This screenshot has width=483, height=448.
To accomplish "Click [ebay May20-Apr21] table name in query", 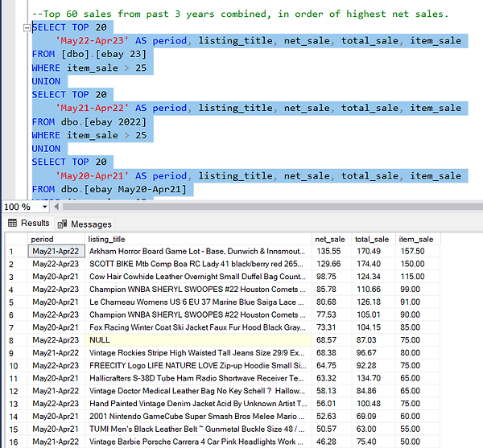I will tap(135, 189).
